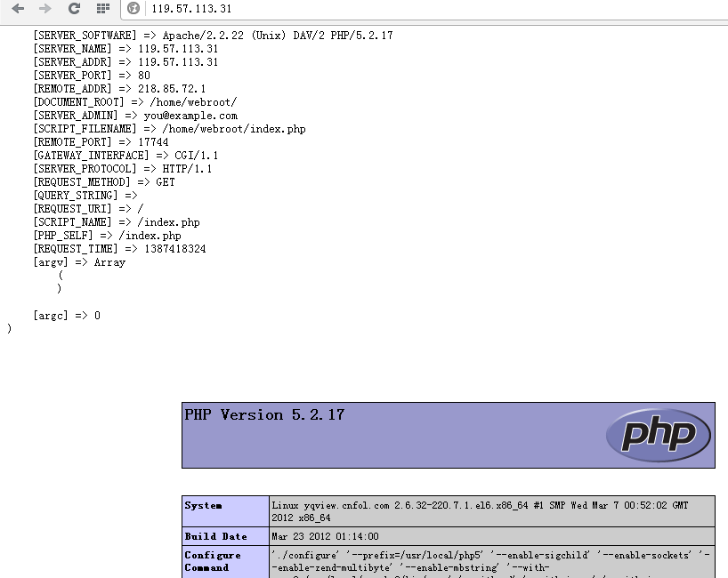Viewport: 728px width, 578px height.
Task: Click the Build Date row label
Action: point(216,537)
